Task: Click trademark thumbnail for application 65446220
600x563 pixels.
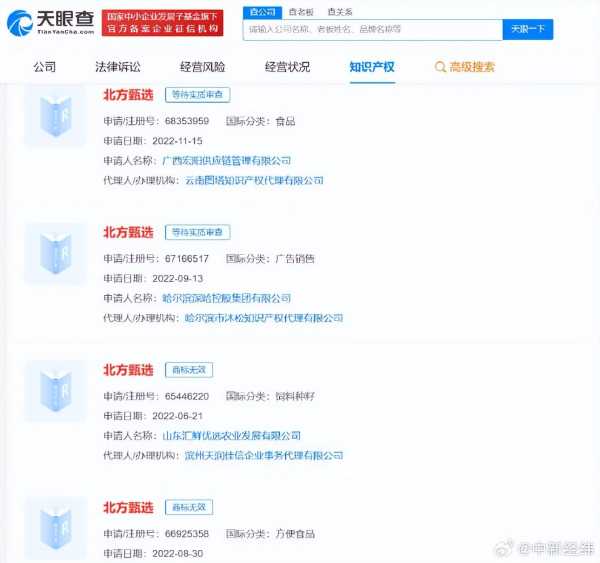Action: click(56, 391)
